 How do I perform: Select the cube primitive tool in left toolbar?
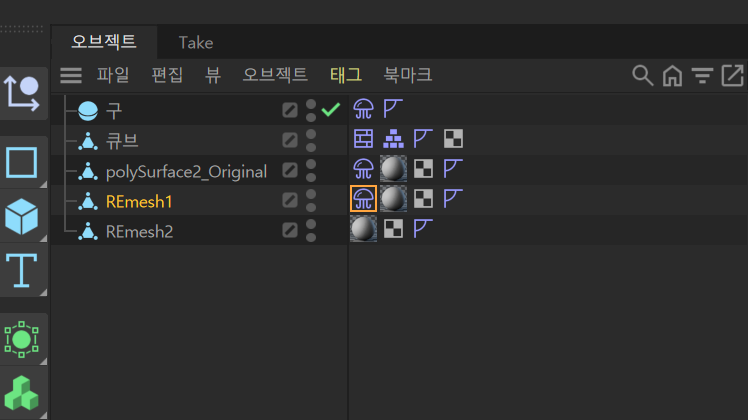coord(22,215)
